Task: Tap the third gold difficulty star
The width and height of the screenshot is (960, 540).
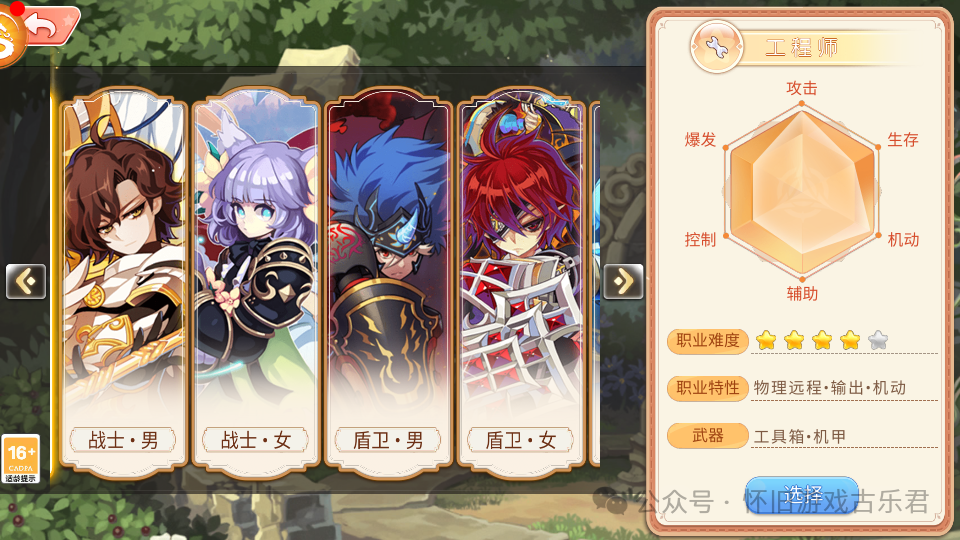Action: [822, 340]
